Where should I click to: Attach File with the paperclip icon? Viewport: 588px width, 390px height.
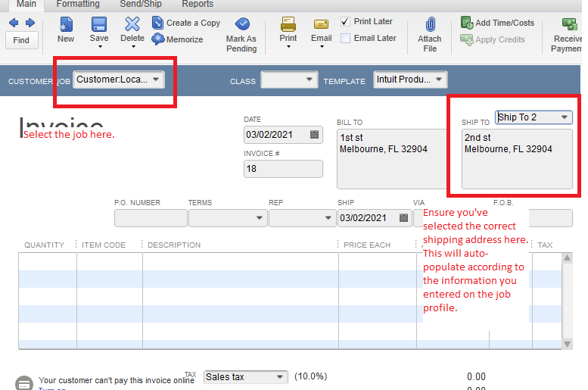coord(430,35)
